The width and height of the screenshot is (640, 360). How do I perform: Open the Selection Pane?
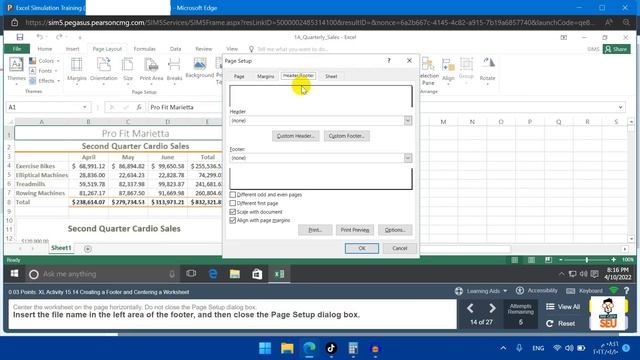(x=428, y=70)
